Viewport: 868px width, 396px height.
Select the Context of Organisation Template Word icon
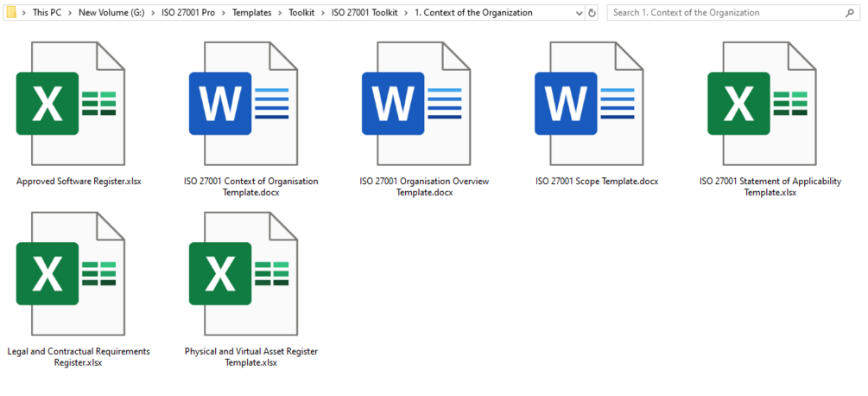point(243,104)
